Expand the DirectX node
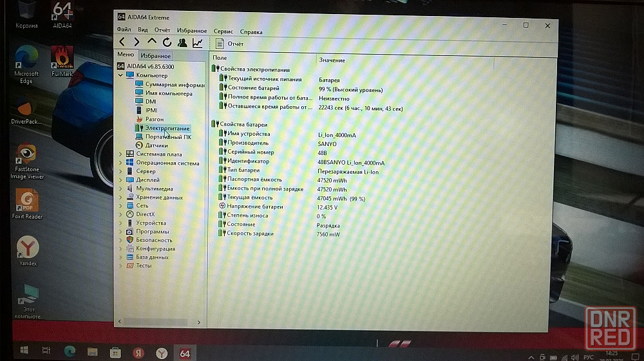 [x=120, y=214]
